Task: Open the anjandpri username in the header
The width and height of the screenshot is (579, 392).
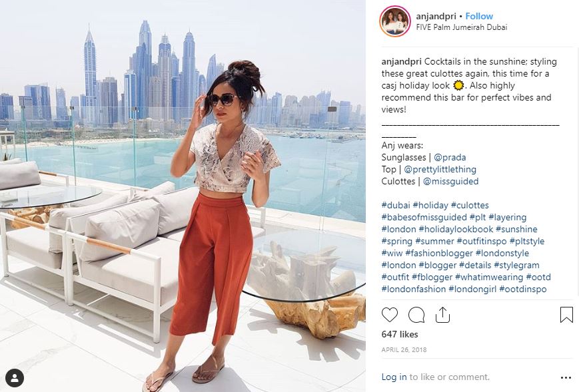Action: (436, 16)
